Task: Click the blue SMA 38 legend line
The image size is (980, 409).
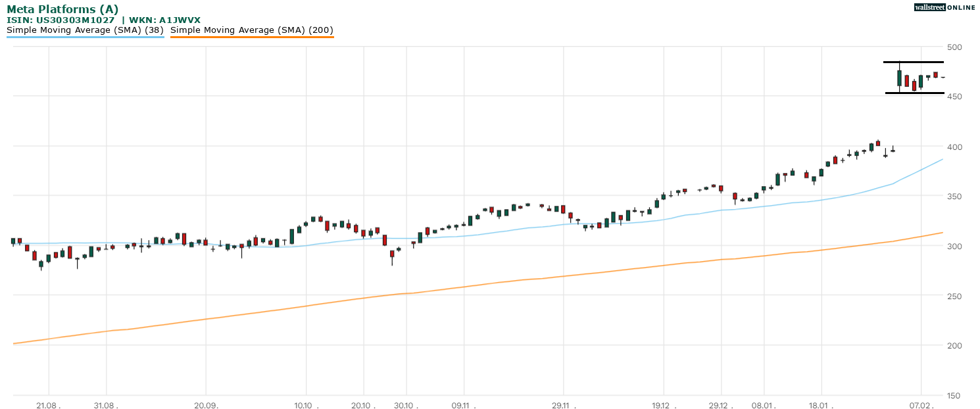Action: 85,37
